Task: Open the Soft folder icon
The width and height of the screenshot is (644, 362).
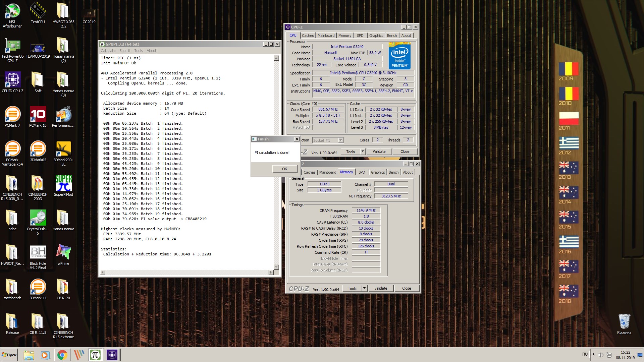Action: pos(38,82)
